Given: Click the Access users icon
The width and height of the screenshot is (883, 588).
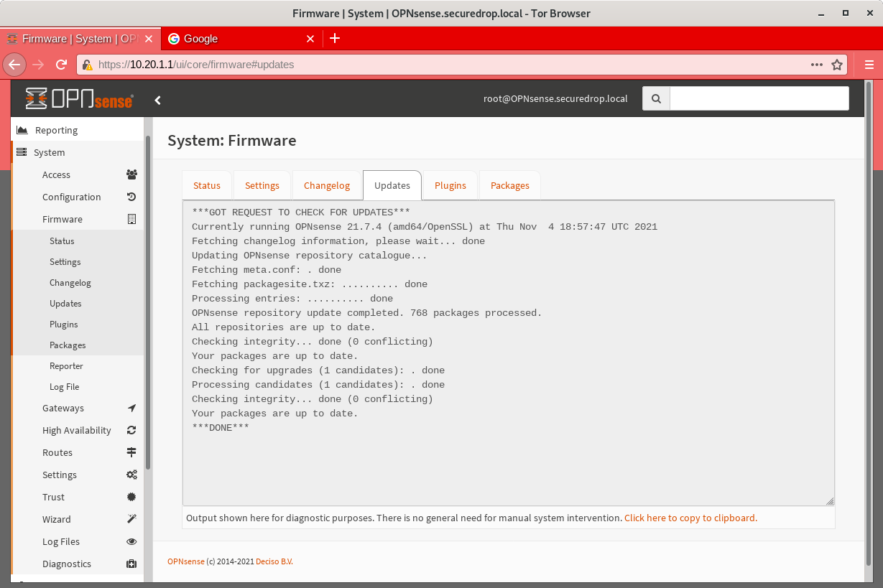Looking at the screenshot, I should pos(131,174).
